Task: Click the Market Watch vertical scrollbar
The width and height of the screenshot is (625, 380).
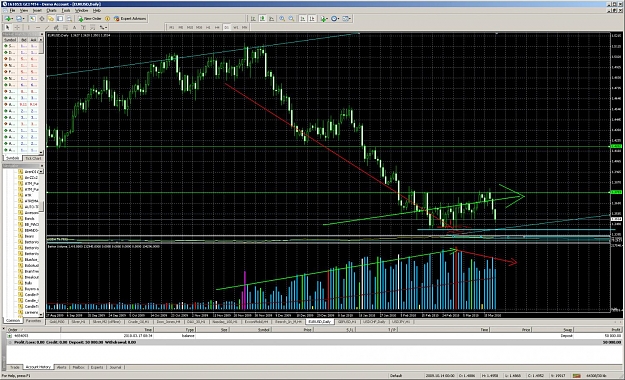Action: pos(41,96)
